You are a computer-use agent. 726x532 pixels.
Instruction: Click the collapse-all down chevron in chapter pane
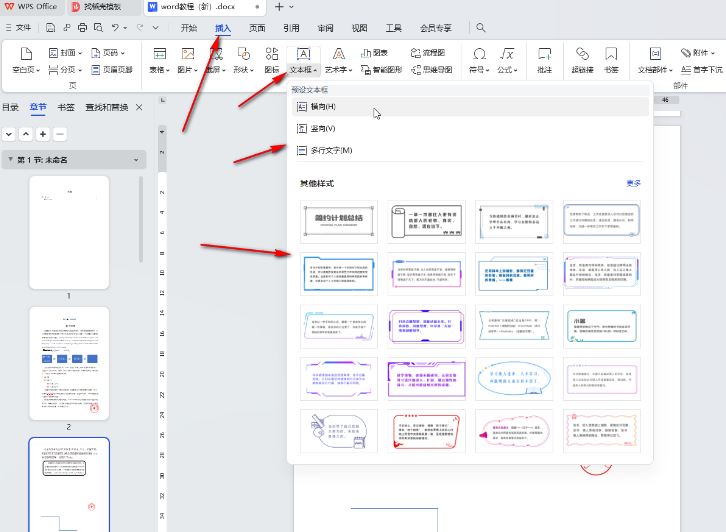pos(9,134)
